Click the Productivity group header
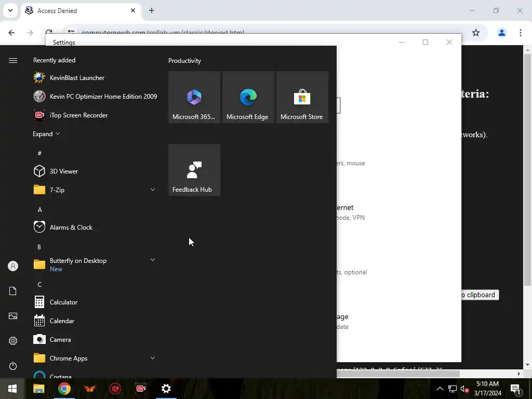The width and height of the screenshot is (532, 399). (x=184, y=61)
